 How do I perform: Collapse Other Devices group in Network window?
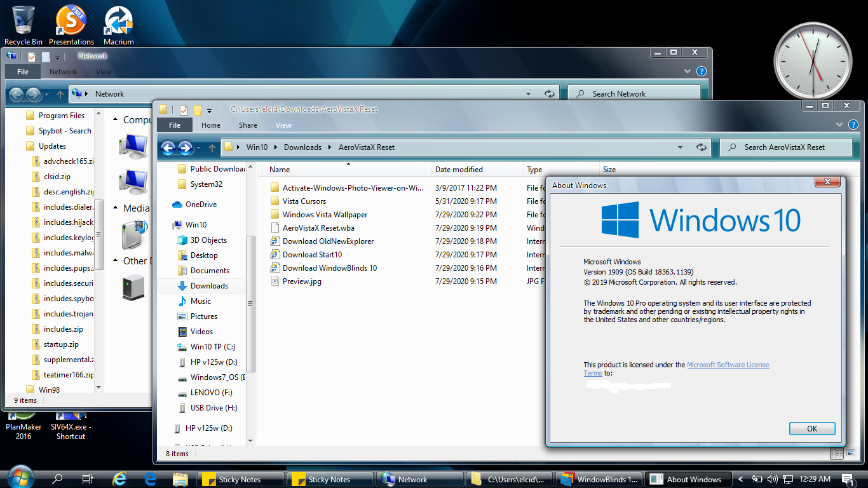[x=115, y=261]
